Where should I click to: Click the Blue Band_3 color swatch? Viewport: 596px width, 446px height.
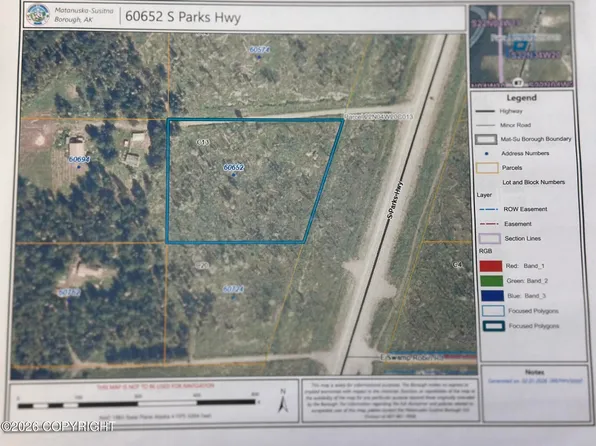point(493,296)
